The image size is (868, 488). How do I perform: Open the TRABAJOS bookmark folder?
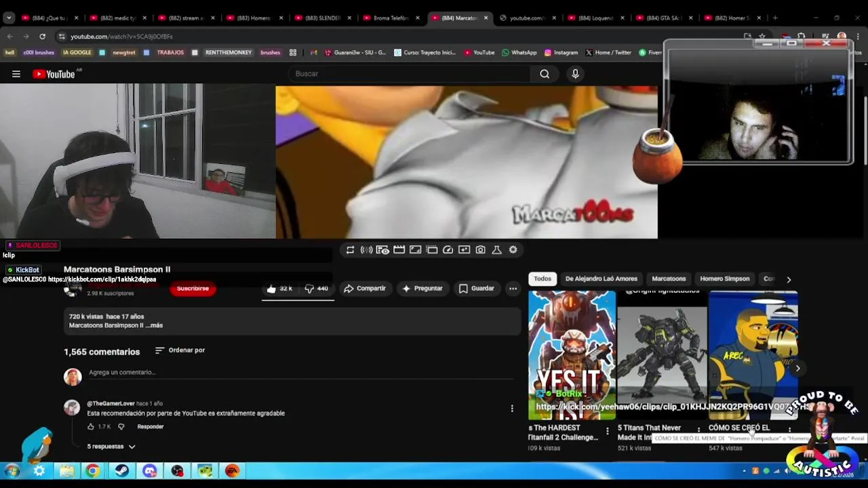pos(170,53)
